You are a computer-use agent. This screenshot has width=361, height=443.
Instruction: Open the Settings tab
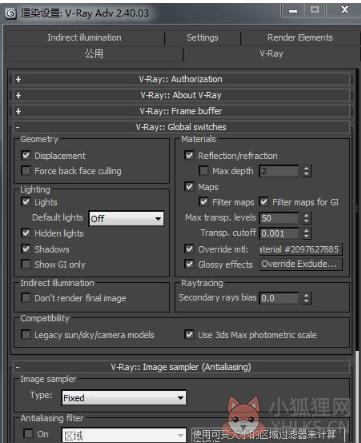(x=202, y=38)
